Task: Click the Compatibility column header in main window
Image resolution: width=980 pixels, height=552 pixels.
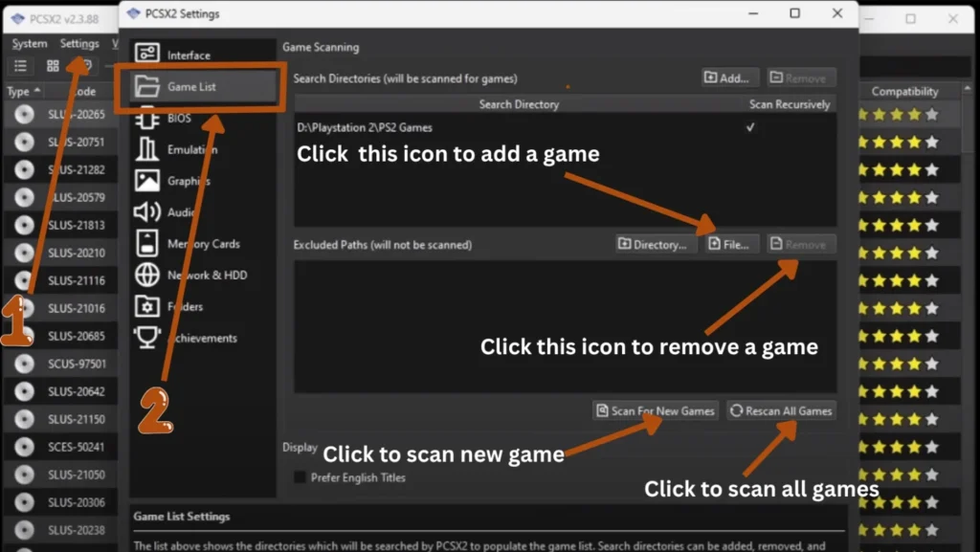Action: (x=904, y=91)
